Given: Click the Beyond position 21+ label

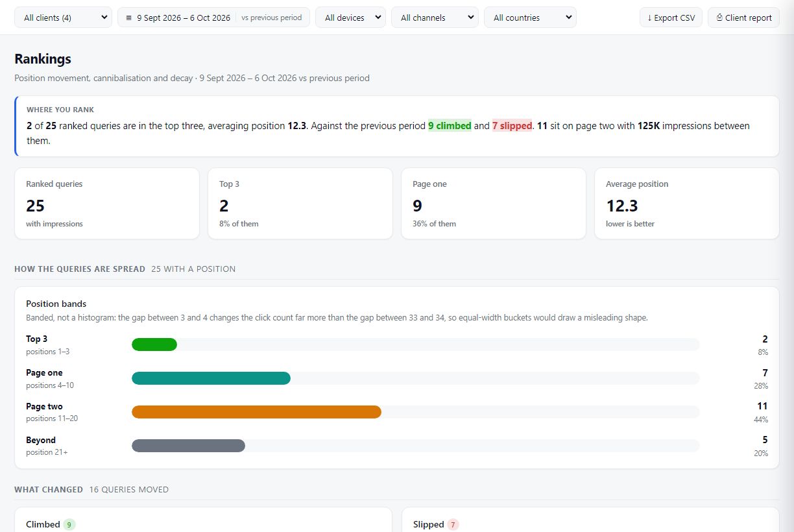Looking at the screenshot, I should (47, 446).
